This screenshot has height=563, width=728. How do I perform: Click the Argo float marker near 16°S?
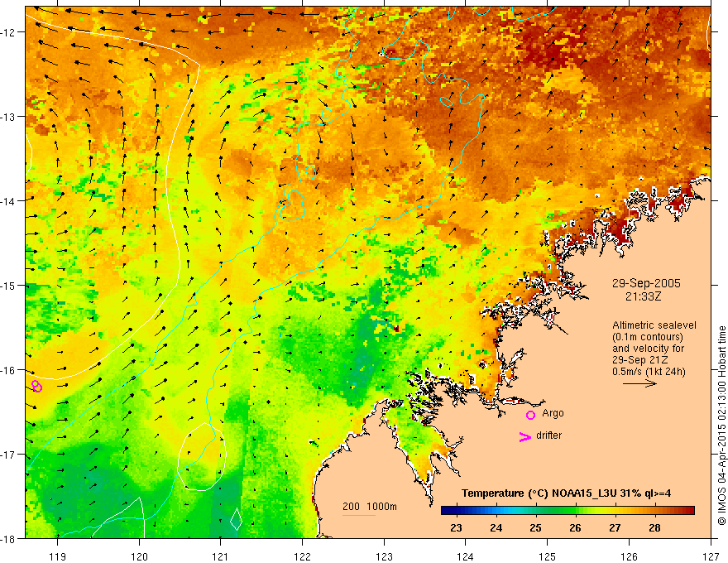36,386
